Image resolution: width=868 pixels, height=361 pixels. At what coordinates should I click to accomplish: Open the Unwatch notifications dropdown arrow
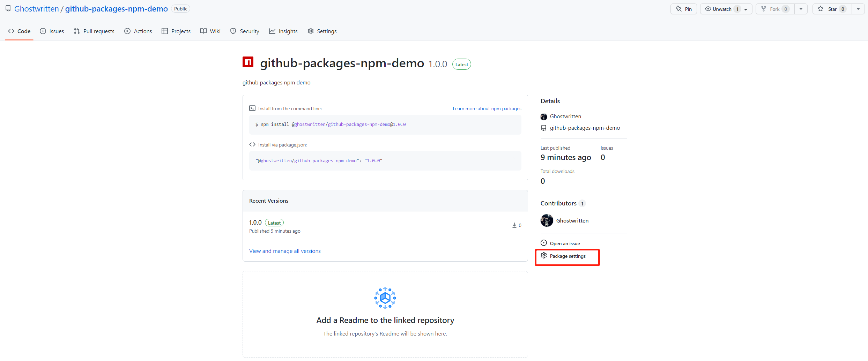(745, 9)
